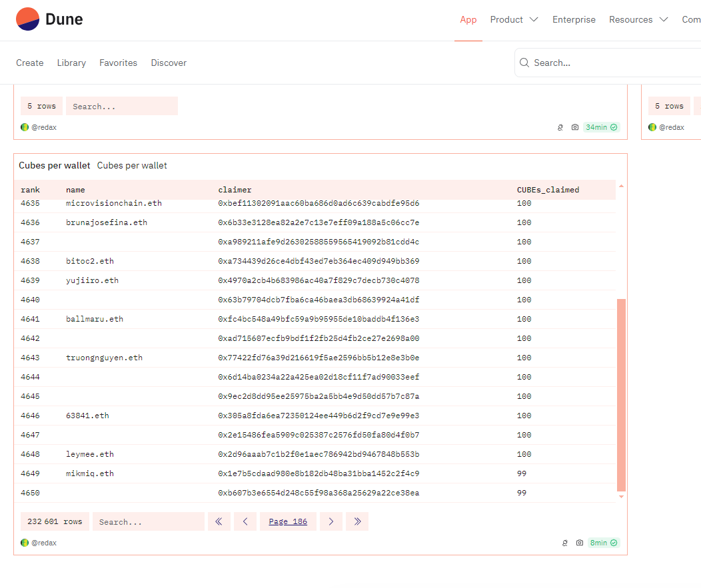Click brunajosefina.eth name cell

tap(107, 222)
